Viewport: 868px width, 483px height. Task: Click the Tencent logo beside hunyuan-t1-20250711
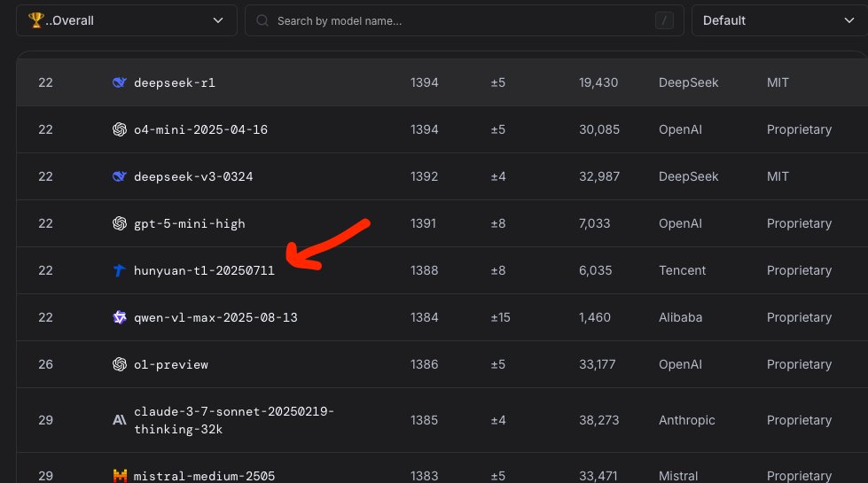pos(120,270)
